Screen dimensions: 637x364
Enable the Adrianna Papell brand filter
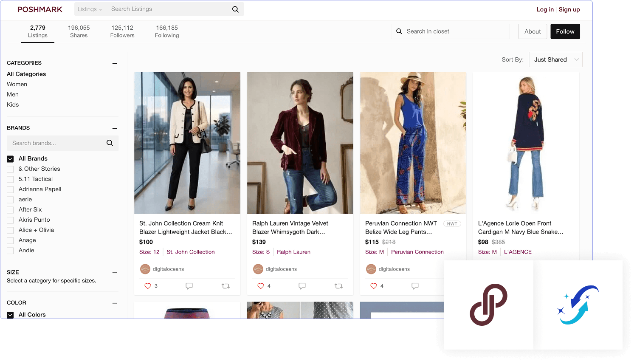point(10,189)
